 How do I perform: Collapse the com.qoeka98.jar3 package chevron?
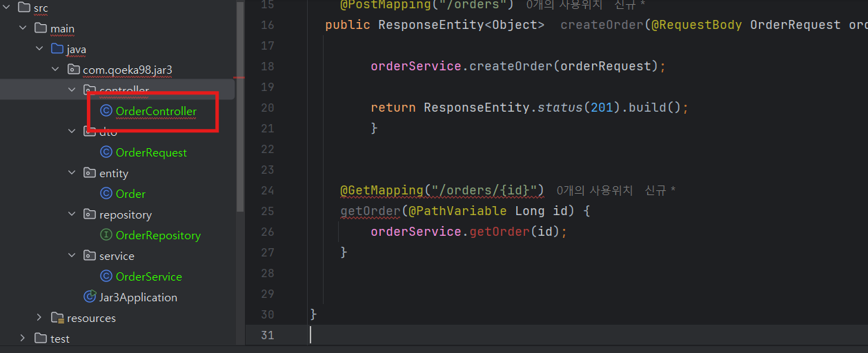pyautogui.click(x=56, y=70)
